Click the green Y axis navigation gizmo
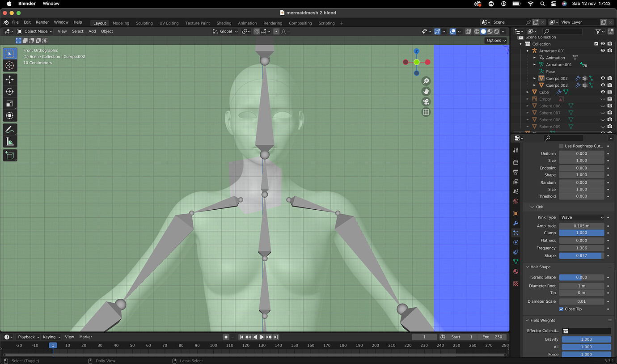The height and width of the screenshot is (364, 617). pyautogui.click(x=416, y=62)
